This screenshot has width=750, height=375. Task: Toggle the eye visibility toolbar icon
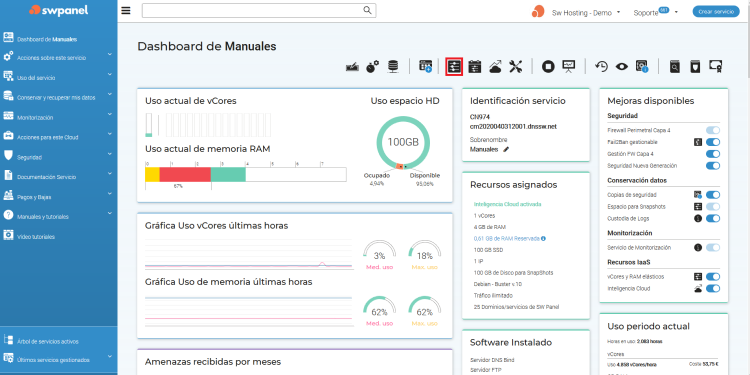pos(621,67)
